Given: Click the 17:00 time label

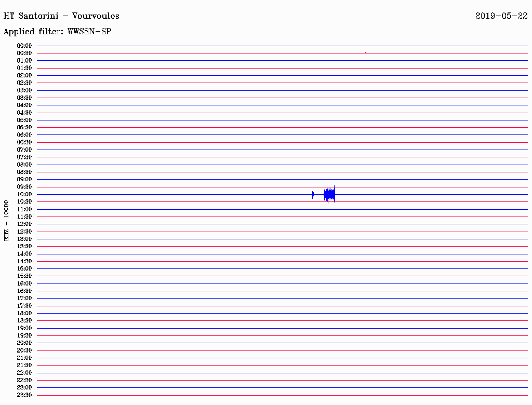Looking at the screenshot, I should point(24,299).
